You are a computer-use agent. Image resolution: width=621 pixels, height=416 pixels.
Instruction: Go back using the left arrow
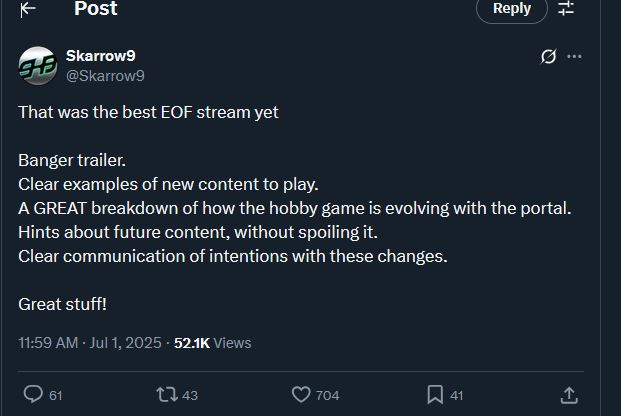(28, 9)
